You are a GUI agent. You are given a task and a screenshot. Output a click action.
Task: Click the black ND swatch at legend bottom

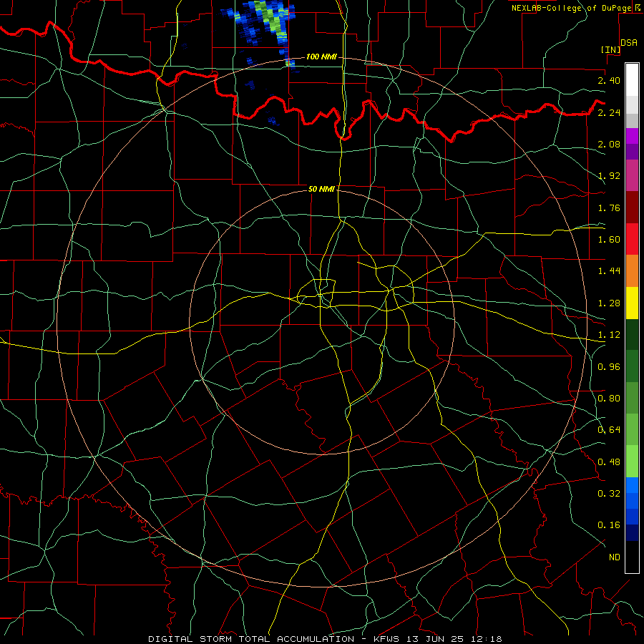[x=632, y=557]
